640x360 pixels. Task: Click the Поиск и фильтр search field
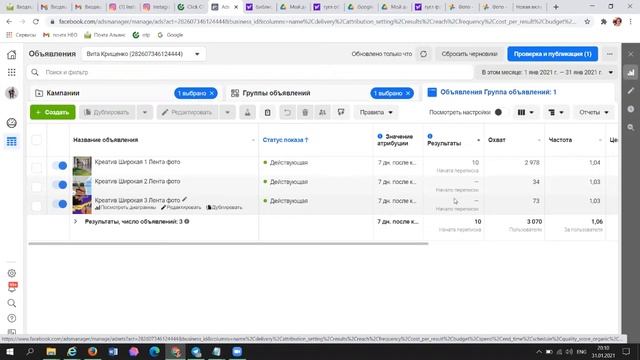click(251, 72)
